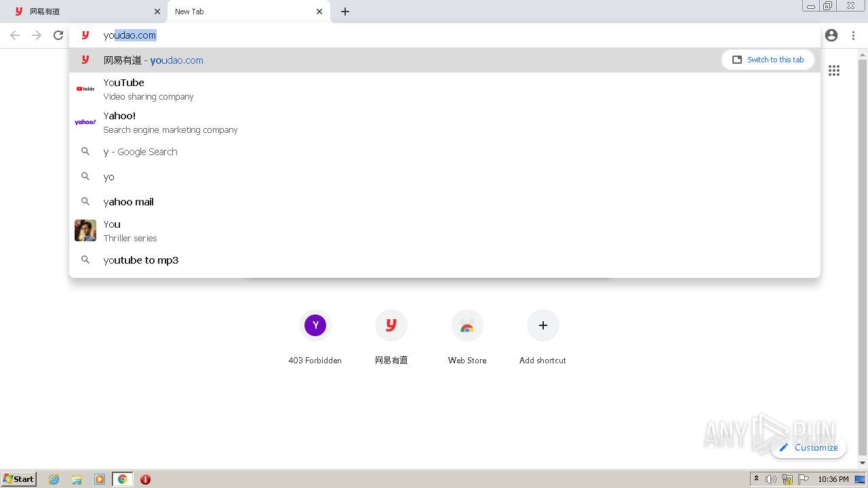Choose the Yahoo! suggestion
The height and width of the screenshot is (488, 868).
(445, 122)
